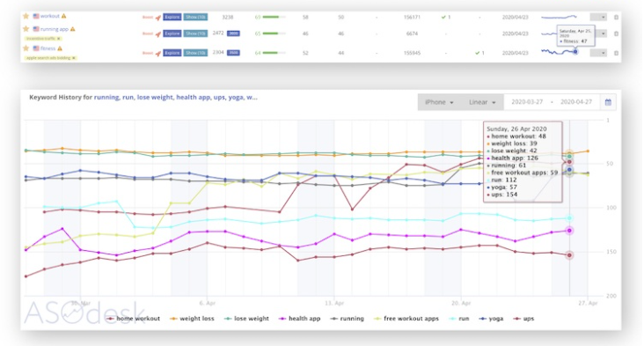The height and width of the screenshot is (346, 644).
Task: Click the difficulty bar showing 65
Action: 274,33
